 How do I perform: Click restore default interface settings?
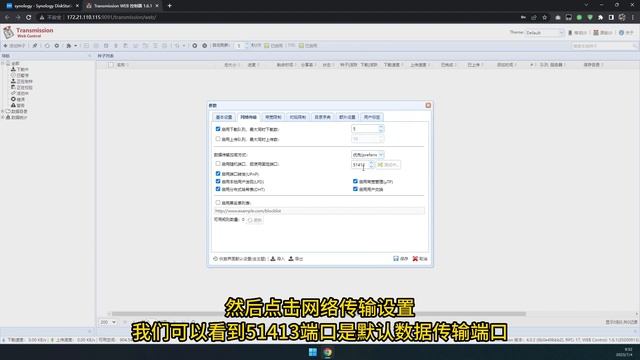[x=240, y=259]
